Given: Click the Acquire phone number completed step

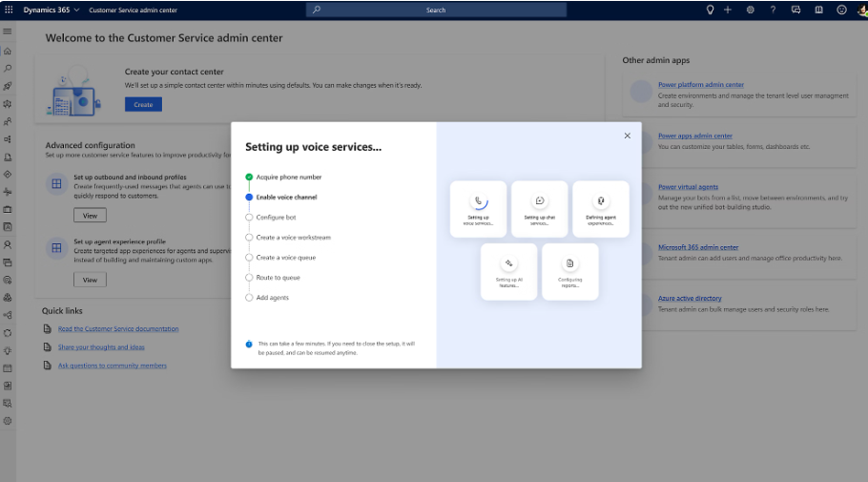Looking at the screenshot, I should click(283, 178).
